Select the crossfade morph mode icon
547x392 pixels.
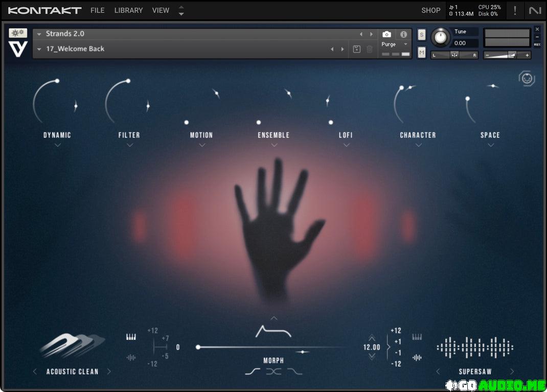[273, 372]
